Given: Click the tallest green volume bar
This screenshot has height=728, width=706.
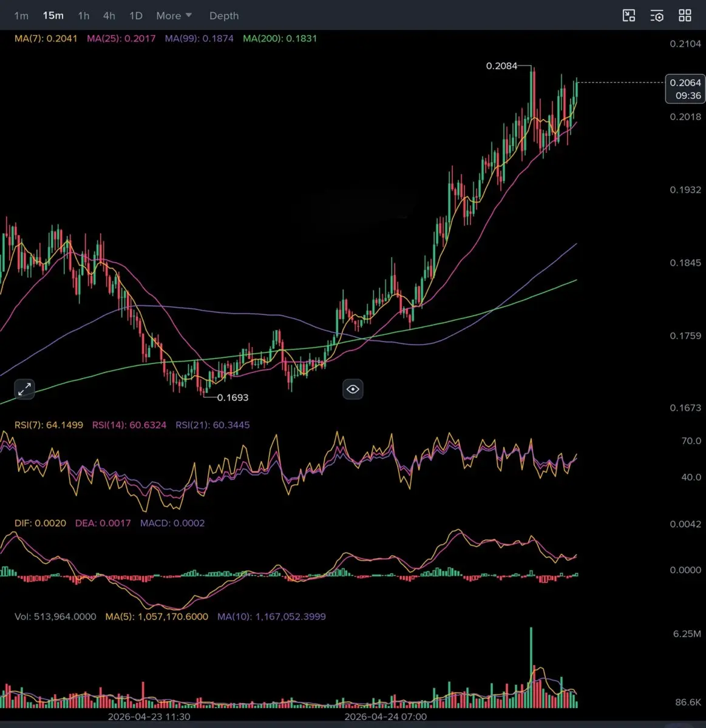Looking at the screenshot, I should 531,667.
